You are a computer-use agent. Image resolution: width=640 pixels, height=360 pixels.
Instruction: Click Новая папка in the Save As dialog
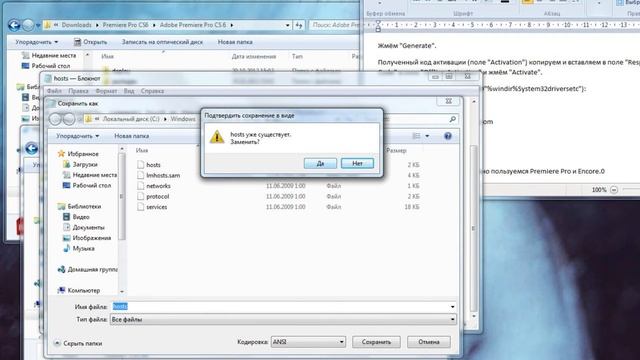pos(131,136)
